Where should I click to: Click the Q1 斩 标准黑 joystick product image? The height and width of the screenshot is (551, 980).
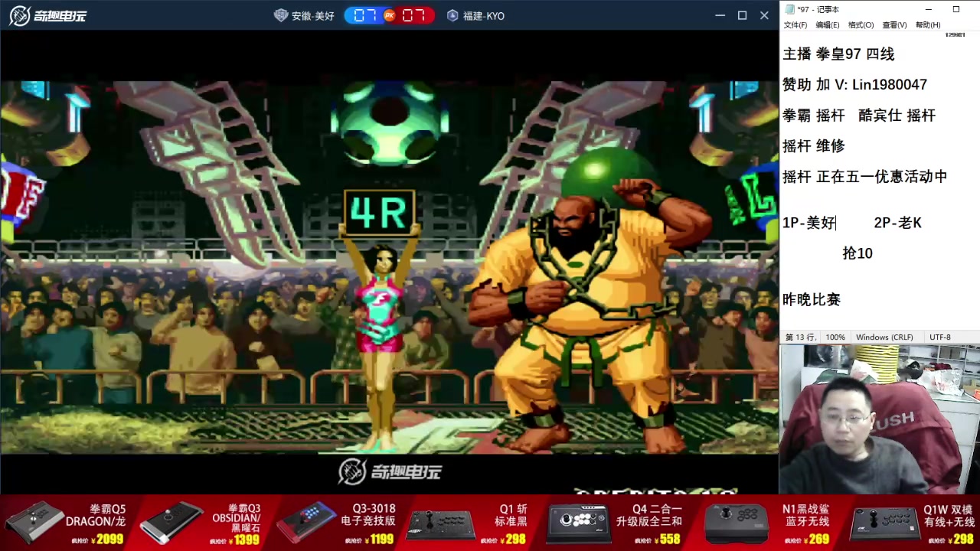click(442, 524)
